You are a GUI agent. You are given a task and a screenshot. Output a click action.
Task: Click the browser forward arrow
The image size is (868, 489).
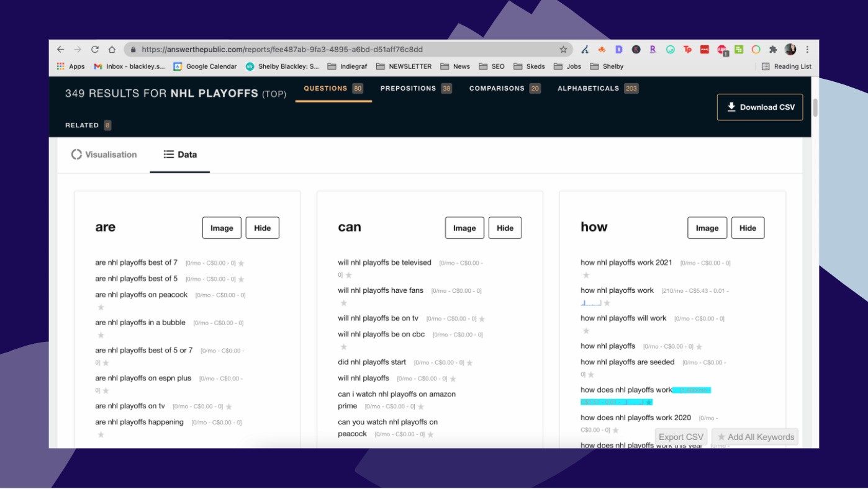(78, 50)
